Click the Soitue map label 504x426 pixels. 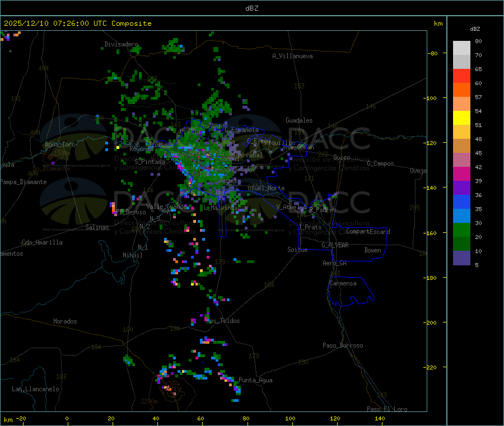click(297, 250)
